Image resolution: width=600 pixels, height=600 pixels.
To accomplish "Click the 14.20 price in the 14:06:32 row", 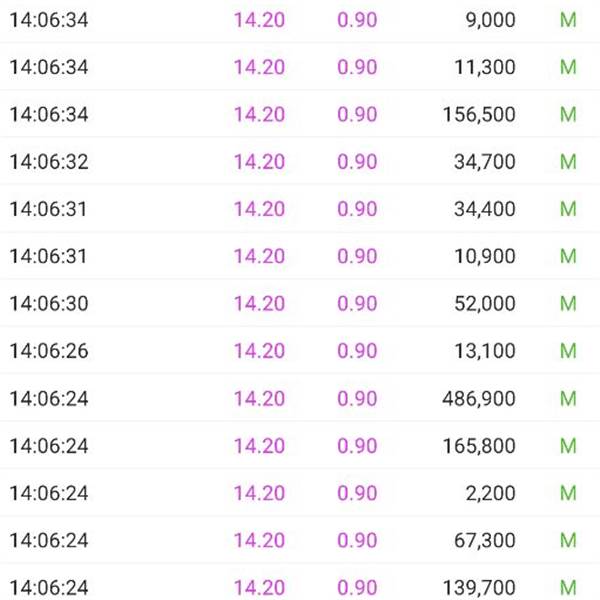I will pos(259,162).
